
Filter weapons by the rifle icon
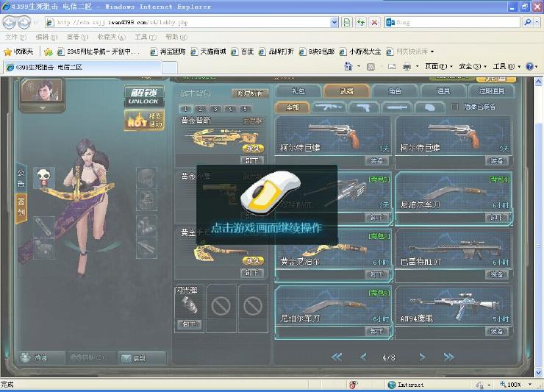pyautogui.click(x=328, y=107)
